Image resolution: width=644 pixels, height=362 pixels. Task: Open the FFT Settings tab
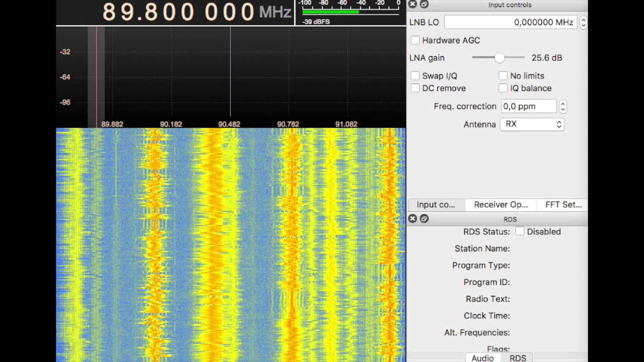click(563, 205)
